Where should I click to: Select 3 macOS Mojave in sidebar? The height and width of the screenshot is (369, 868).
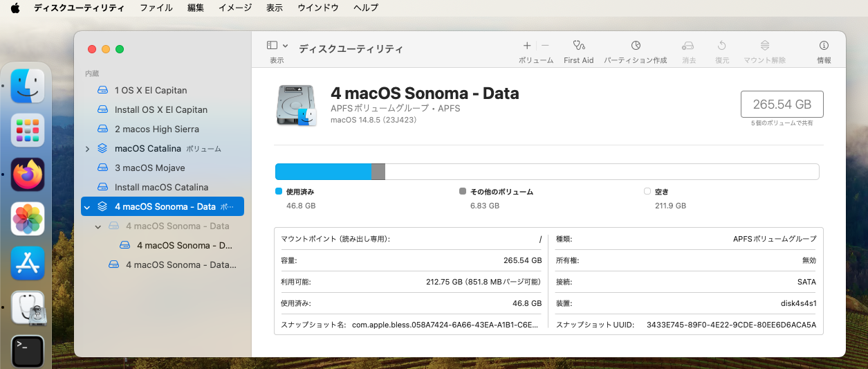pyautogui.click(x=149, y=168)
